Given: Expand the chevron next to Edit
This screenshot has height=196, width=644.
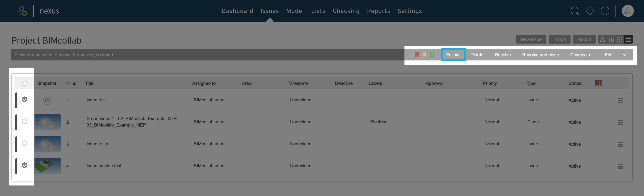Looking at the screenshot, I should coord(624,55).
